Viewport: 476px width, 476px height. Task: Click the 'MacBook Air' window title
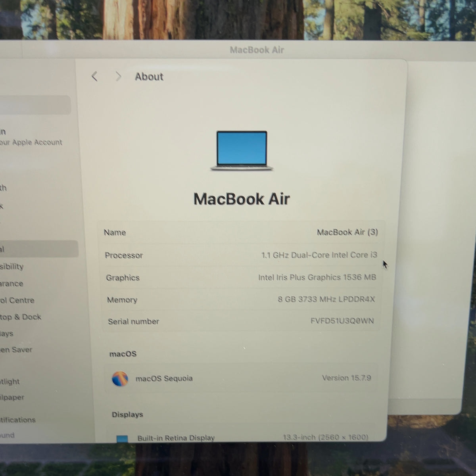(257, 50)
